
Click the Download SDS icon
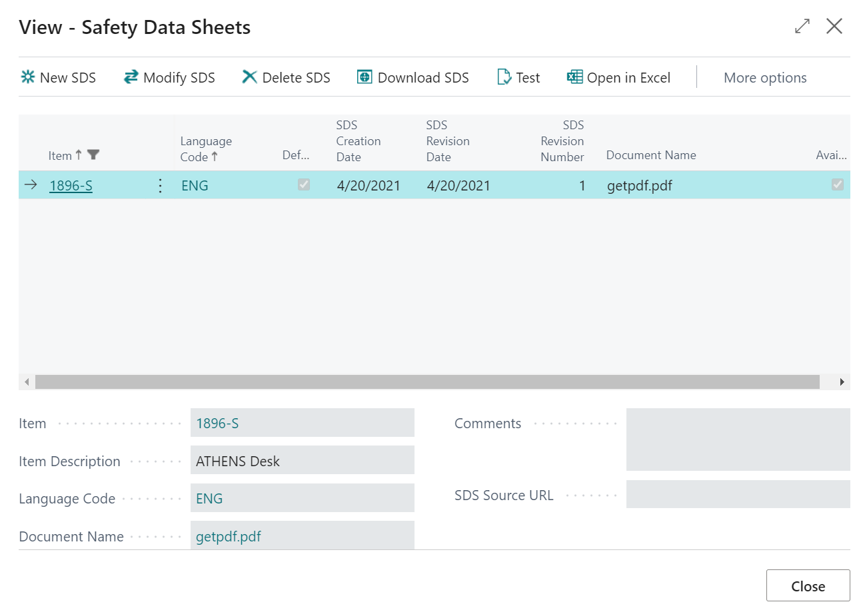(x=365, y=77)
